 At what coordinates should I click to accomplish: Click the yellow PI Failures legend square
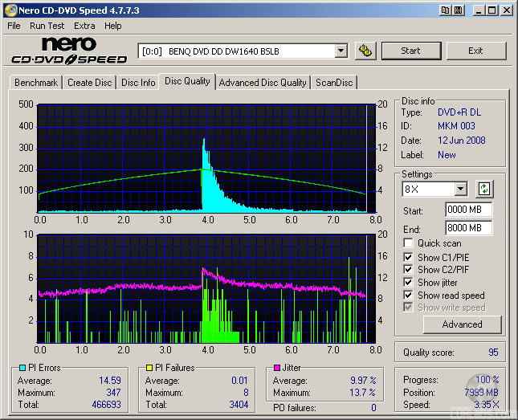149,369
